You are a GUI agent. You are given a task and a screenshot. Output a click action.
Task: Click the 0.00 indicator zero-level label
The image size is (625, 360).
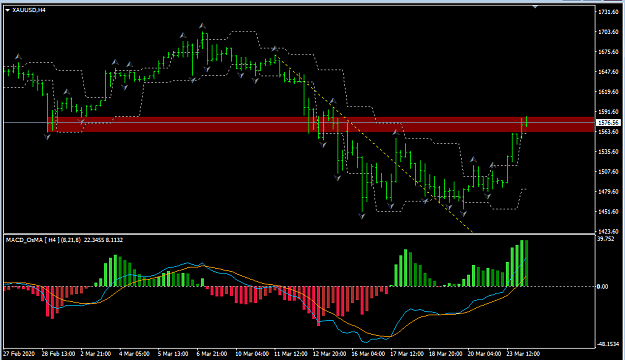602,286
